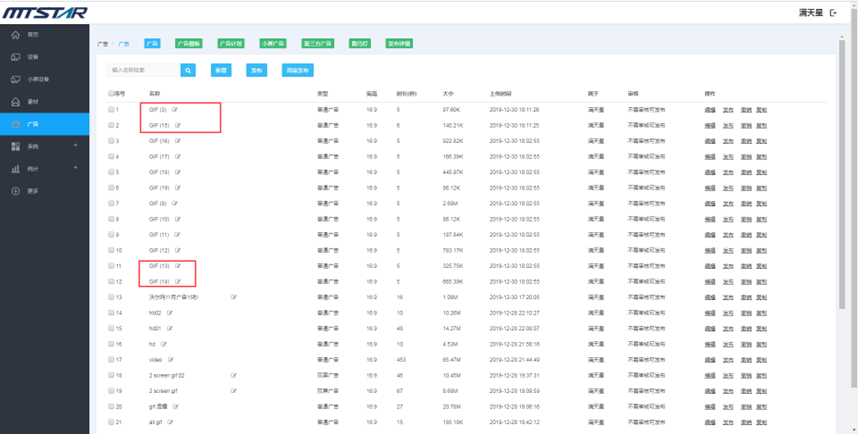The height and width of the screenshot is (434, 858).
Task: Click the logout icon beside 满天星
Action: (834, 13)
